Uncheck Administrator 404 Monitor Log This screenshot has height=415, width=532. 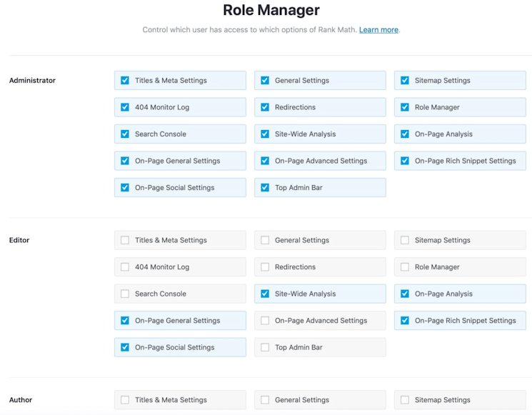pyautogui.click(x=125, y=107)
